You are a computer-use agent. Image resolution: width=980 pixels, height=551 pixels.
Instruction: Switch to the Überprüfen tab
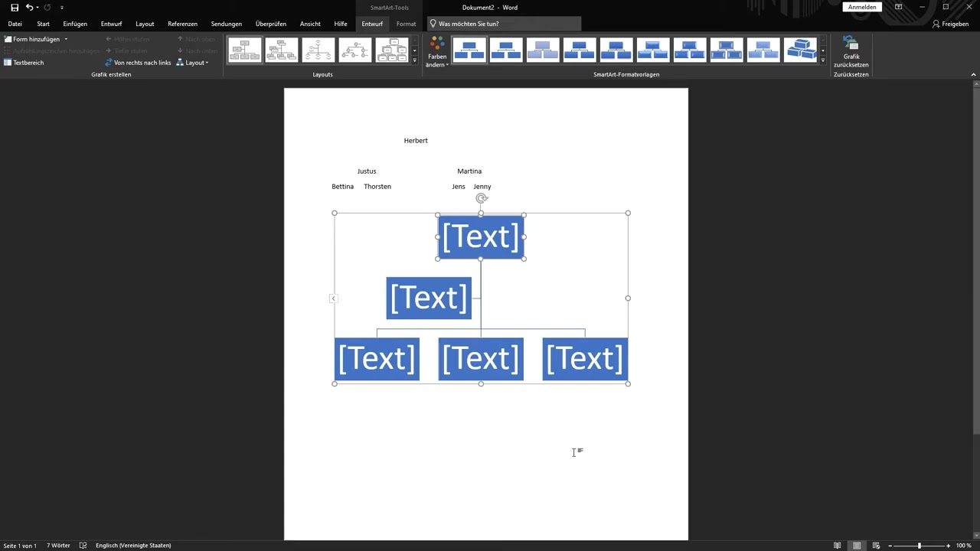pos(271,24)
